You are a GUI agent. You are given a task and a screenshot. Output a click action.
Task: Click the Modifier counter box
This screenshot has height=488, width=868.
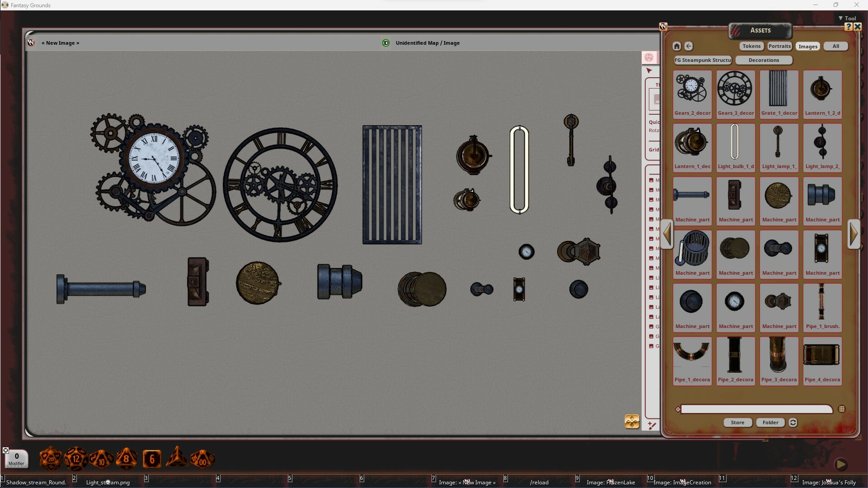point(16,458)
